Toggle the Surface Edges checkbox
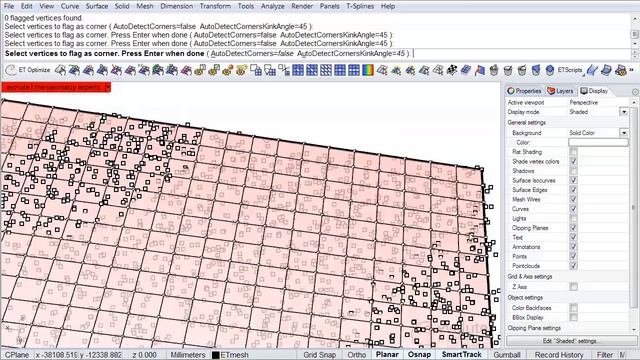This screenshot has height=360, width=640. tap(573, 190)
